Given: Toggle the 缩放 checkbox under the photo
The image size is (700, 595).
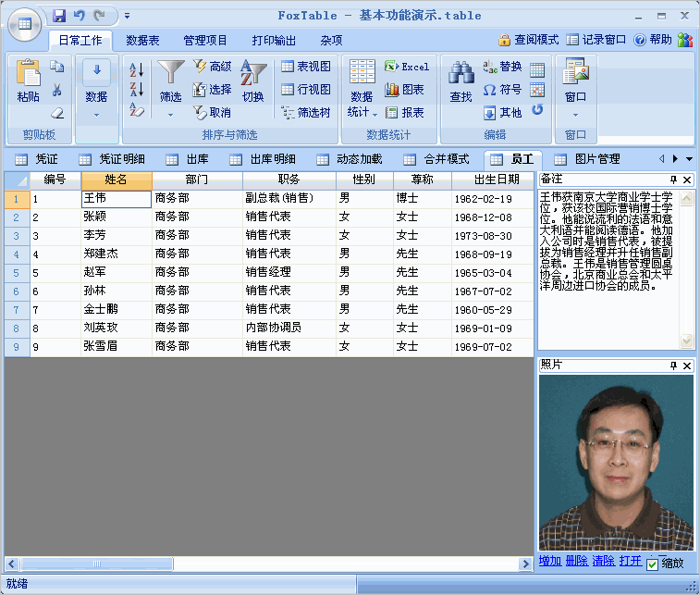Looking at the screenshot, I should click(653, 564).
